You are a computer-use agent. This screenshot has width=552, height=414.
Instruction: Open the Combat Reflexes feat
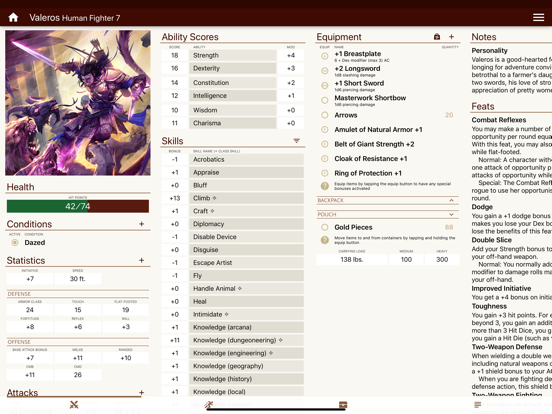[x=499, y=120]
